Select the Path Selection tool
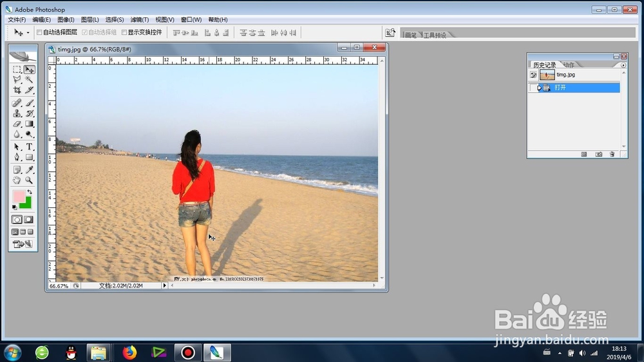 [17, 147]
